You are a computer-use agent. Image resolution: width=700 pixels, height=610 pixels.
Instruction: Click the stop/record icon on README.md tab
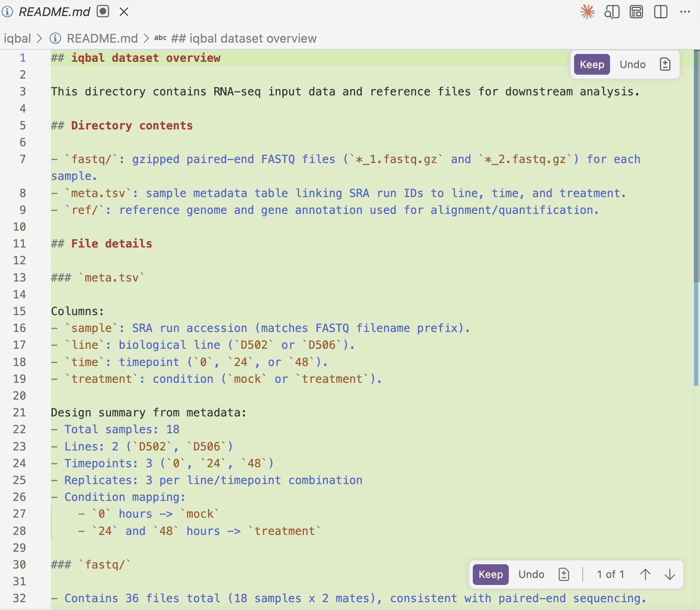pyautogui.click(x=103, y=11)
